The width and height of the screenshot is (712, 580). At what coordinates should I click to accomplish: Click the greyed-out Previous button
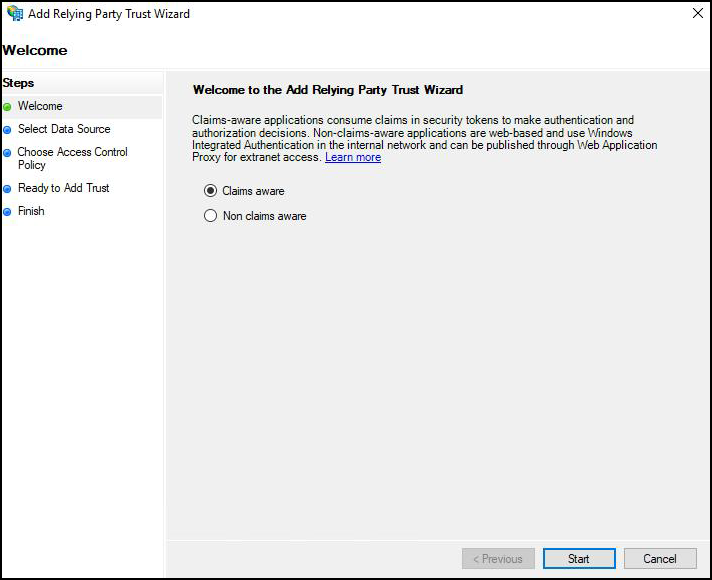498,558
